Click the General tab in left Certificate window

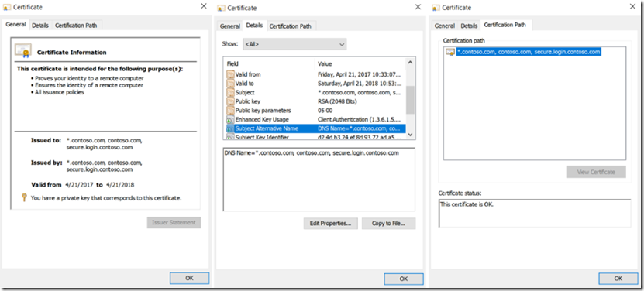click(16, 25)
